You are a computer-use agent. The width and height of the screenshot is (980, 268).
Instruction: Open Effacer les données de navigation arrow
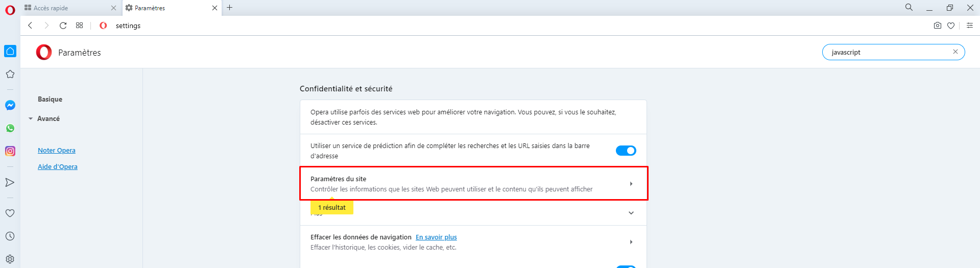coord(631,242)
